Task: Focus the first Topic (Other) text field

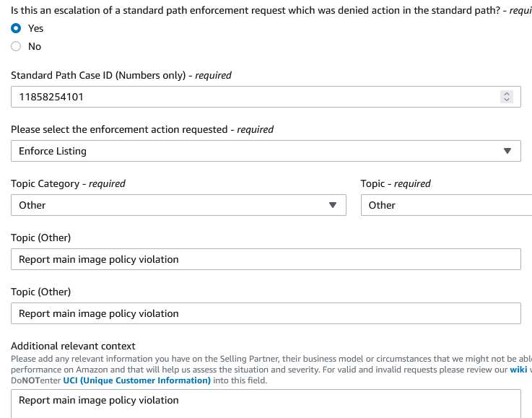Action: pos(266,259)
